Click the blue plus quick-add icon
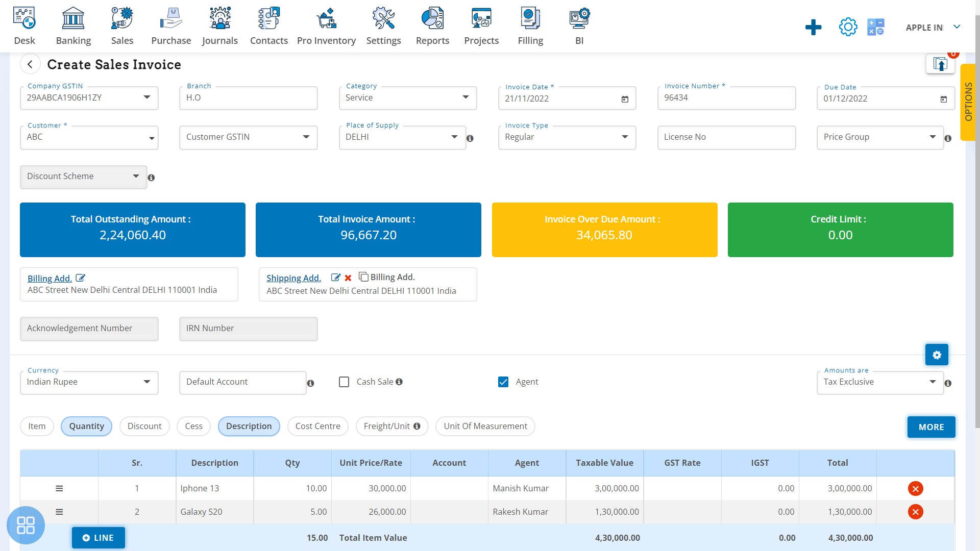This screenshot has height=551, width=980. tap(813, 27)
